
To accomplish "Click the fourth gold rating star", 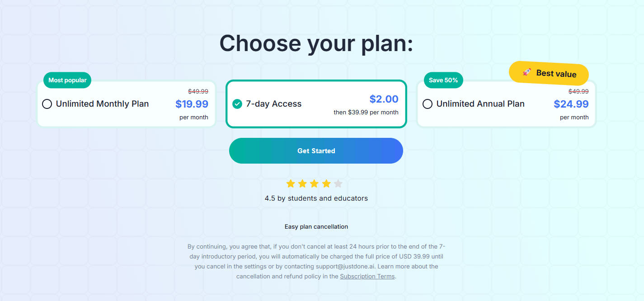I will [x=326, y=183].
